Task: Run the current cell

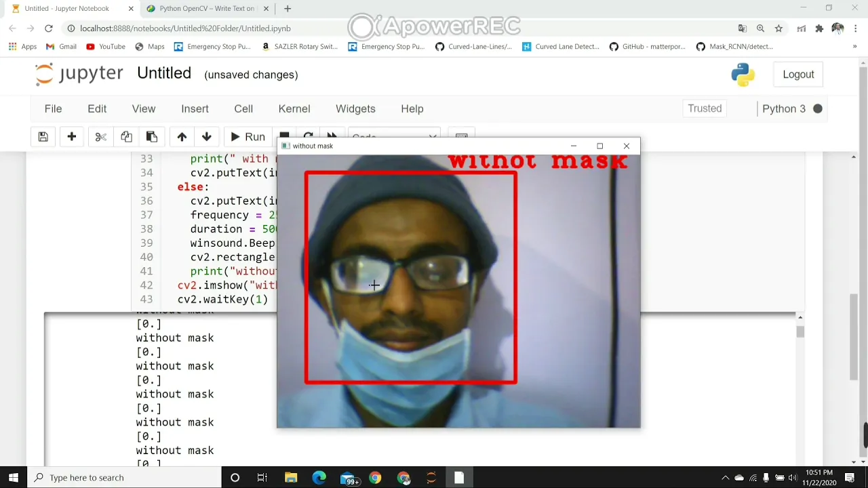Action: click(x=248, y=137)
